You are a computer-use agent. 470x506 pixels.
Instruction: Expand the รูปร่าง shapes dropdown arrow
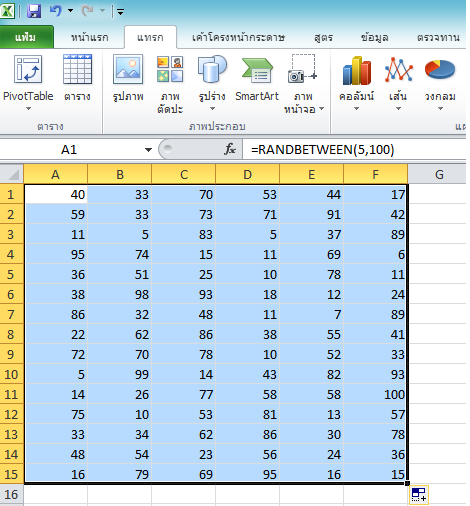[212, 108]
